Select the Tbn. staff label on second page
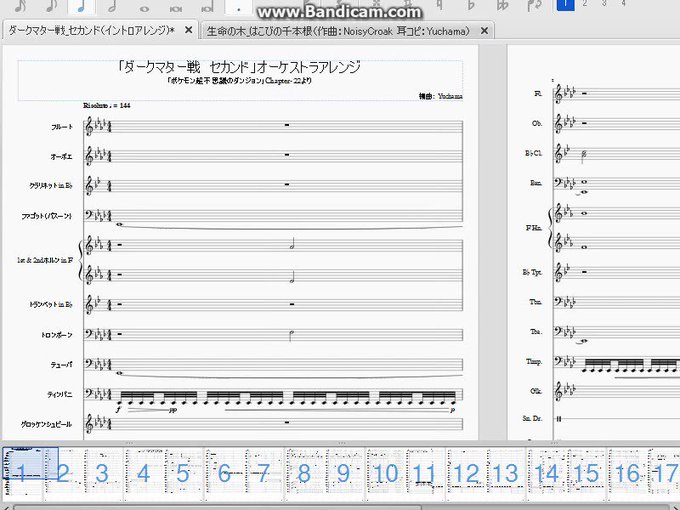This screenshot has width=680, height=510. pyautogui.click(x=536, y=301)
